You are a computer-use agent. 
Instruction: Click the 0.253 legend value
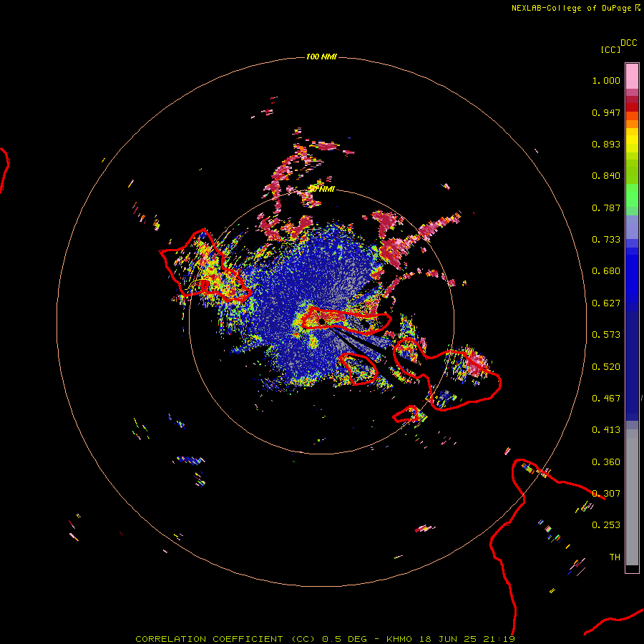(x=606, y=525)
